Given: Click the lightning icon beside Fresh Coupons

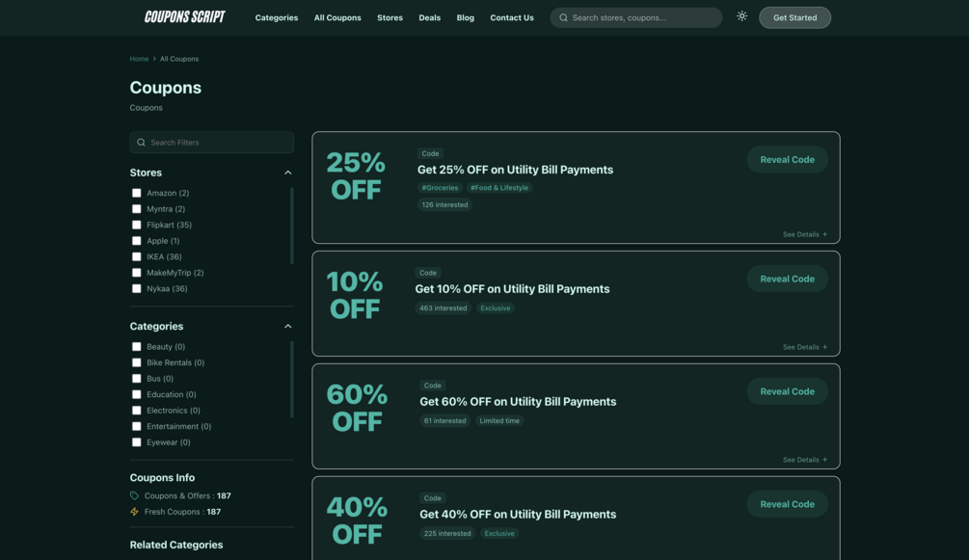Looking at the screenshot, I should point(134,512).
